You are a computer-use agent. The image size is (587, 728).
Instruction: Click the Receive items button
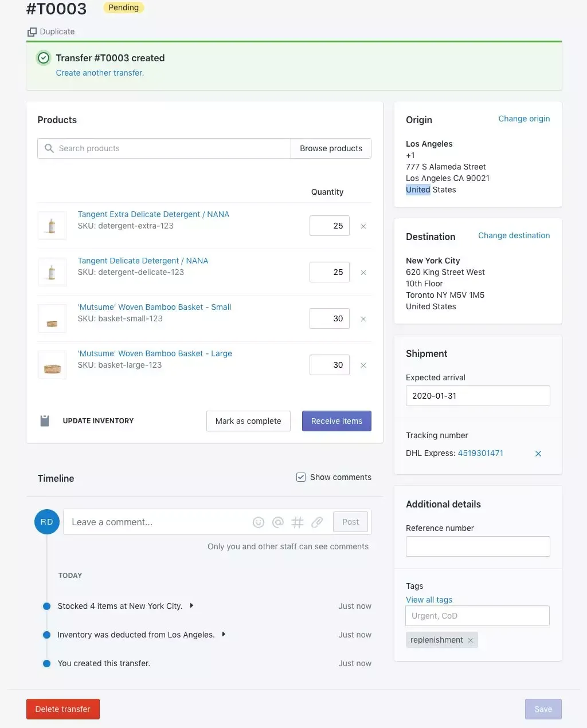[336, 421]
